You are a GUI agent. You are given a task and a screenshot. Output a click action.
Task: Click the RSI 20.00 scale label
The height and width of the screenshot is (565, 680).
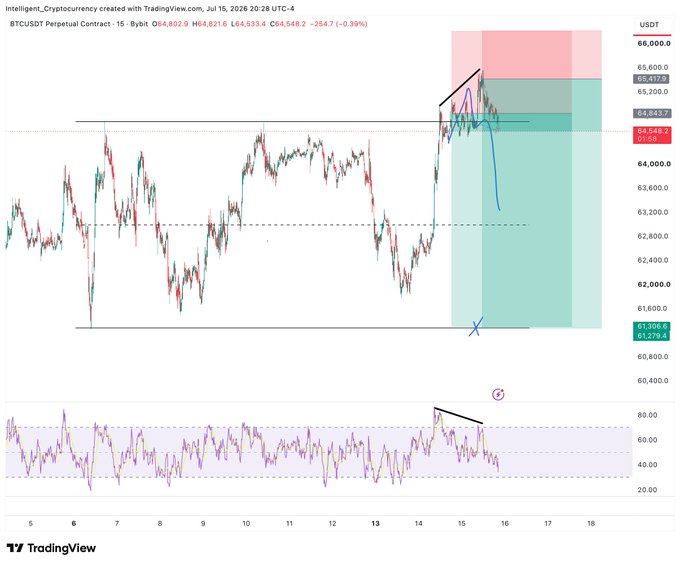coord(647,490)
